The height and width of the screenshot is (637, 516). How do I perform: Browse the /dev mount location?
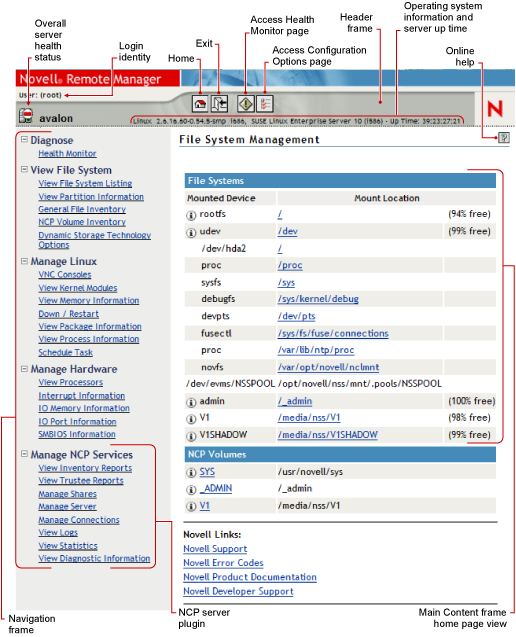coord(288,232)
